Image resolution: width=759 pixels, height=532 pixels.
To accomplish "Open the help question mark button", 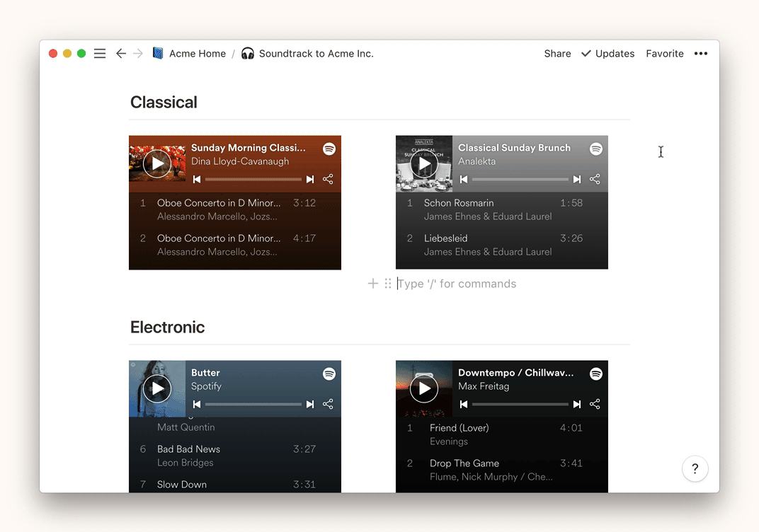I will tap(695, 468).
